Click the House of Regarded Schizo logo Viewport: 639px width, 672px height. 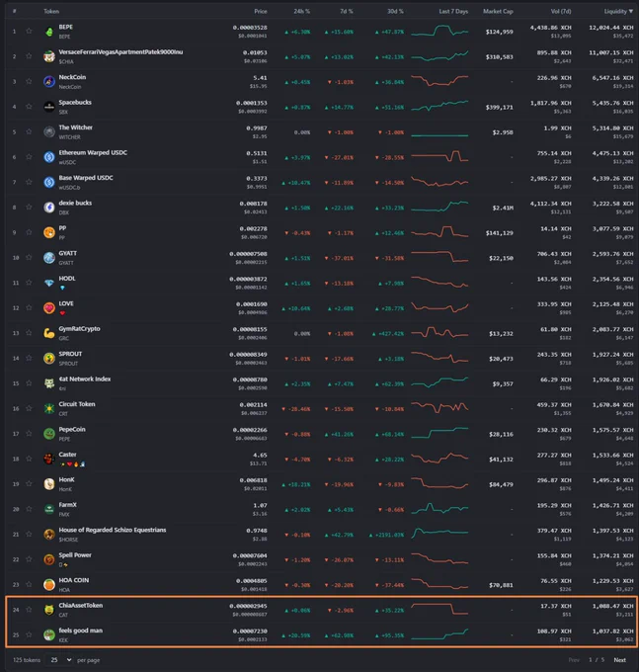[x=49, y=534]
